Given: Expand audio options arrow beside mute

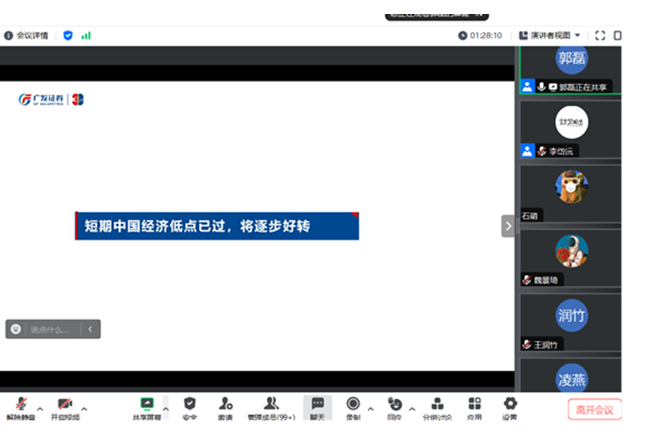Looking at the screenshot, I should [40, 408].
